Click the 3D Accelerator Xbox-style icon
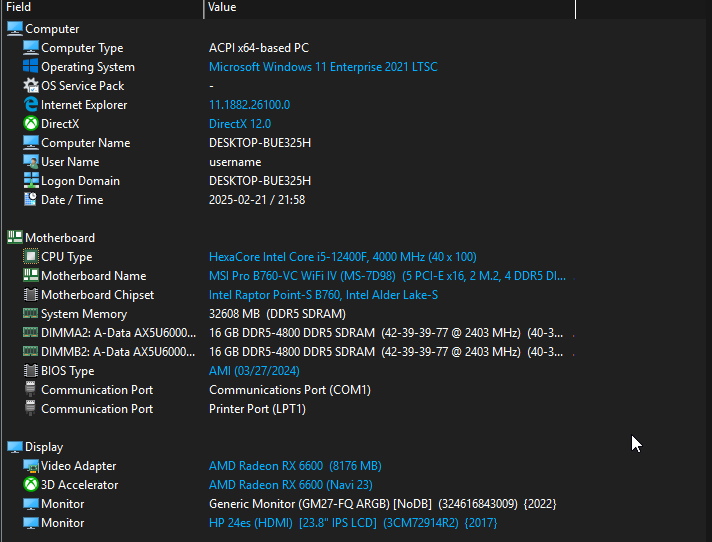 pos(31,485)
